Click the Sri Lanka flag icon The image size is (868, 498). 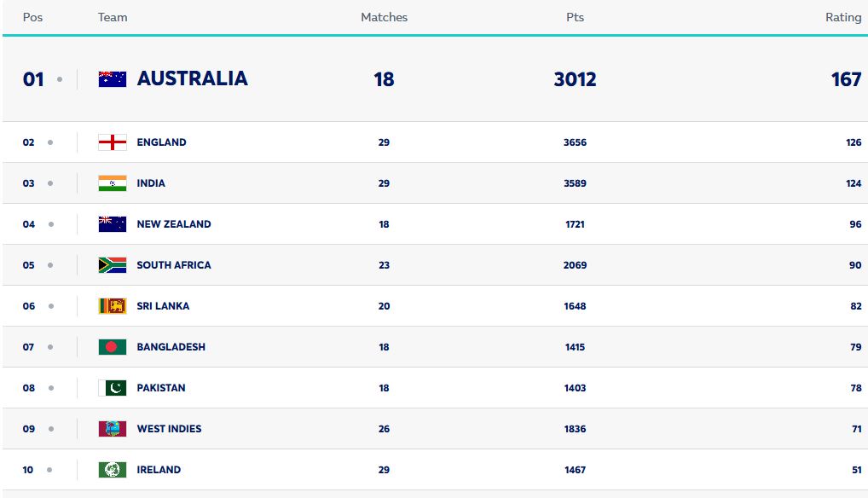point(113,306)
